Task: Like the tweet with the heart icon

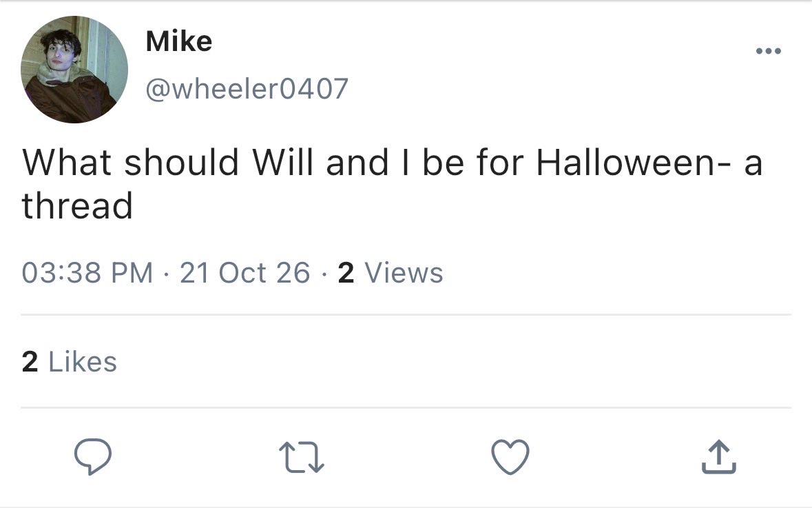Action: click(510, 457)
